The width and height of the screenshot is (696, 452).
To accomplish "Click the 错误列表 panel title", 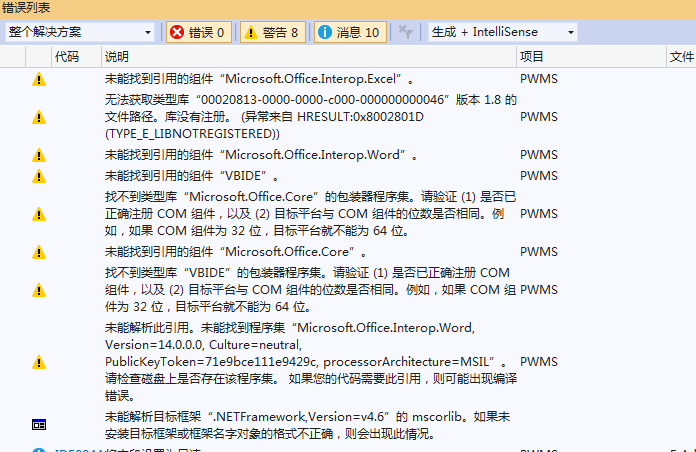I will [x=26, y=8].
